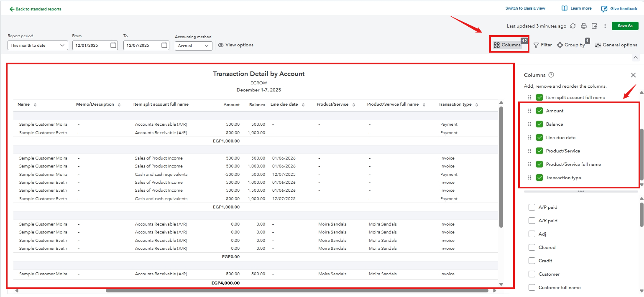Click the Columns help question mark icon
The height and width of the screenshot is (297, 644).
(551, 75)
